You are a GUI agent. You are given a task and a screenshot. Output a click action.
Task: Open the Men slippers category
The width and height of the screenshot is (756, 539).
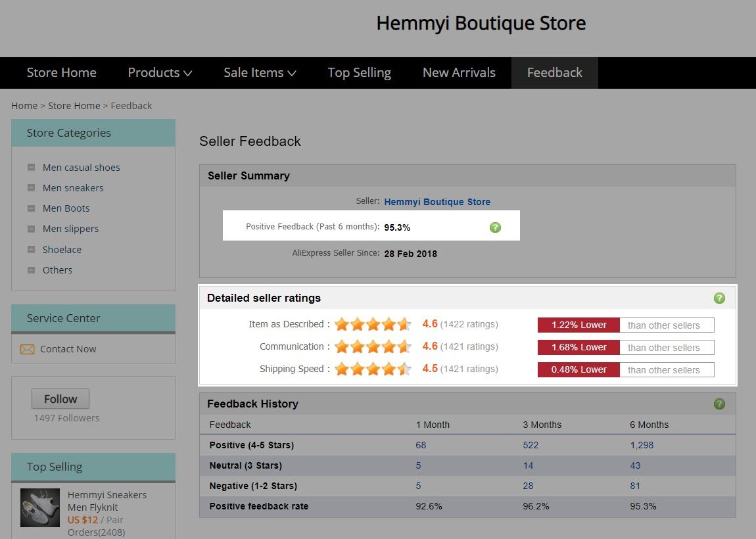coord(70,229)
